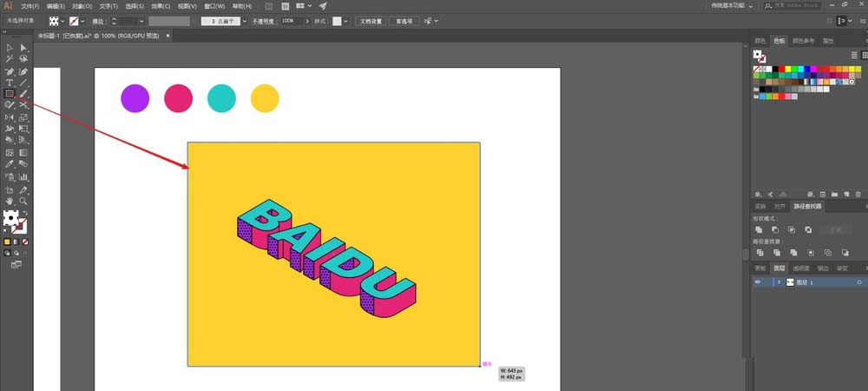The width and height of the screenshot is (868, 391).
Task: Open the 文件(F) menu
Action: tap(30, 6)
